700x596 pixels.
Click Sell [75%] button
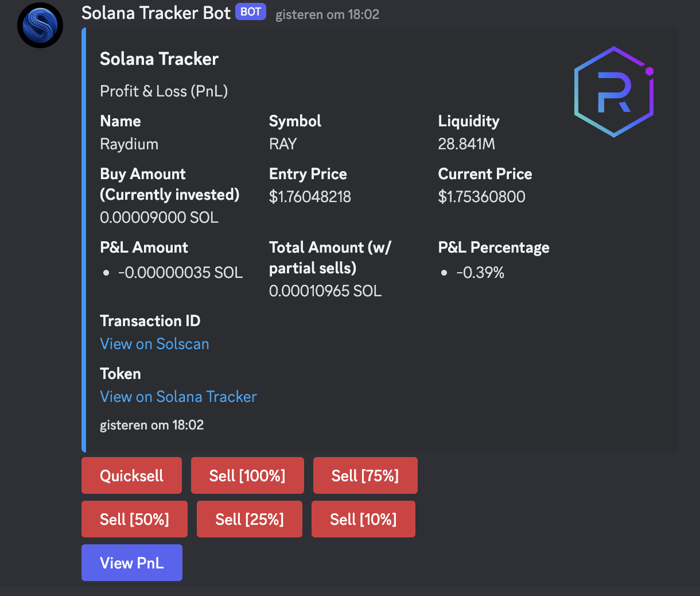[365, 475]
